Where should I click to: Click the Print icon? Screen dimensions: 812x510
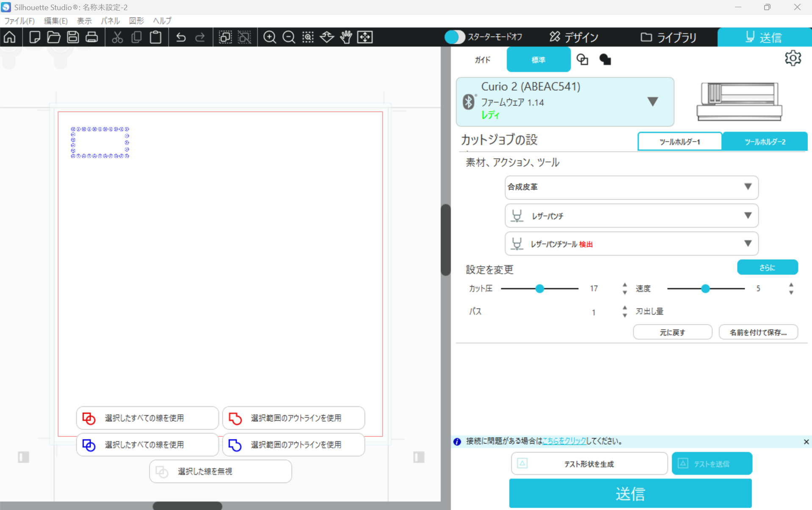(92, 37)
